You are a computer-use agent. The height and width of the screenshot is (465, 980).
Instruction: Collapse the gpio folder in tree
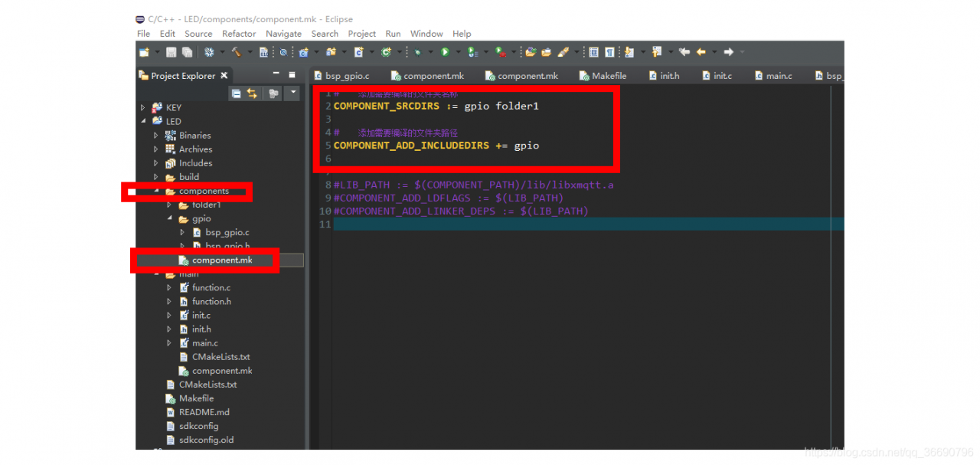click(x=169, y=219)
